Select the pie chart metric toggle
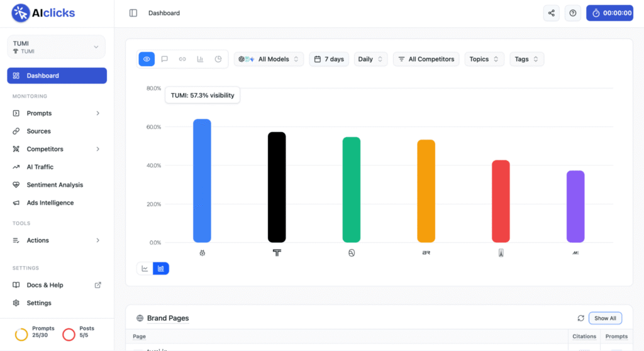This screenshot has height=351, width=644. [218, 59]
